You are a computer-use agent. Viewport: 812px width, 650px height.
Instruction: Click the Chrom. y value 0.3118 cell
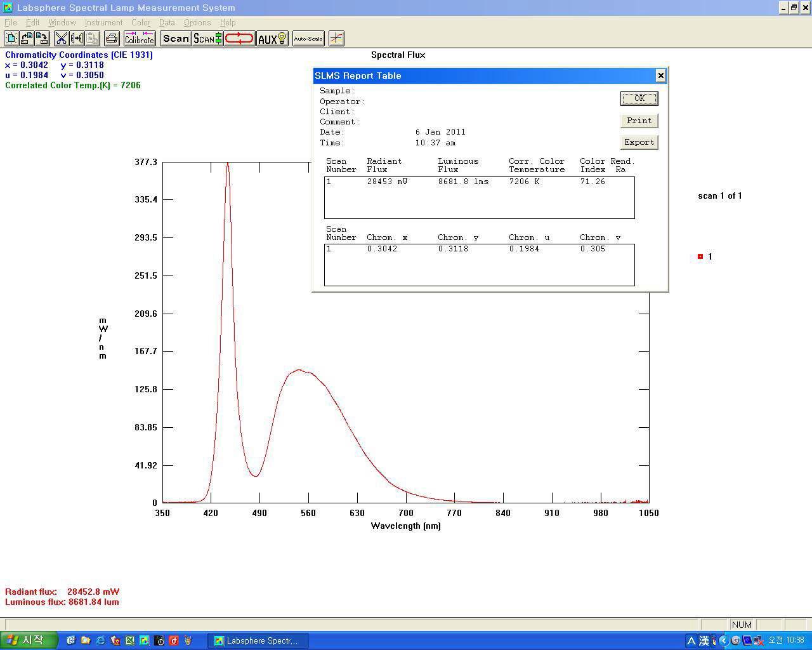tap(453, 249)
